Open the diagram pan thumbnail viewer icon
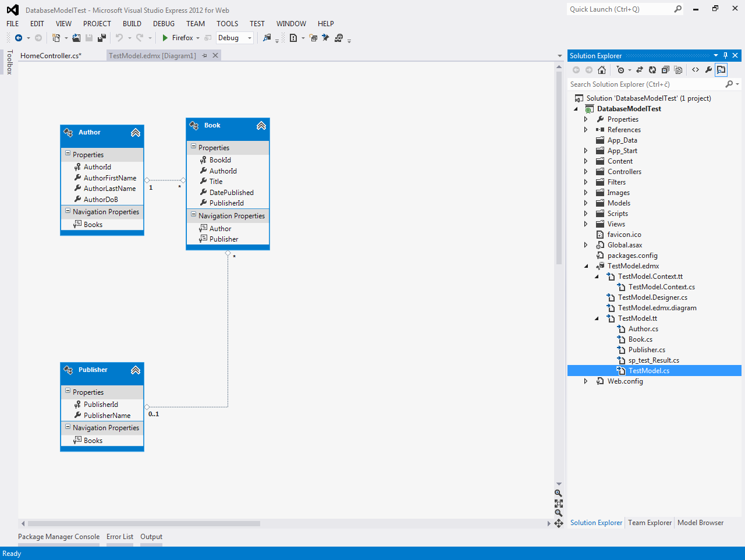 [x=559, y=523]
